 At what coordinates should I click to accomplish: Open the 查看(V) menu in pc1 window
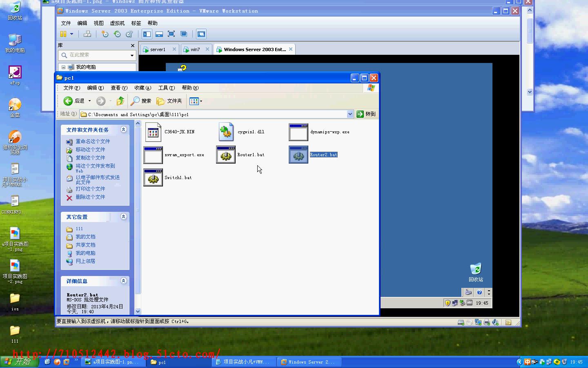[x=119, y=88]
